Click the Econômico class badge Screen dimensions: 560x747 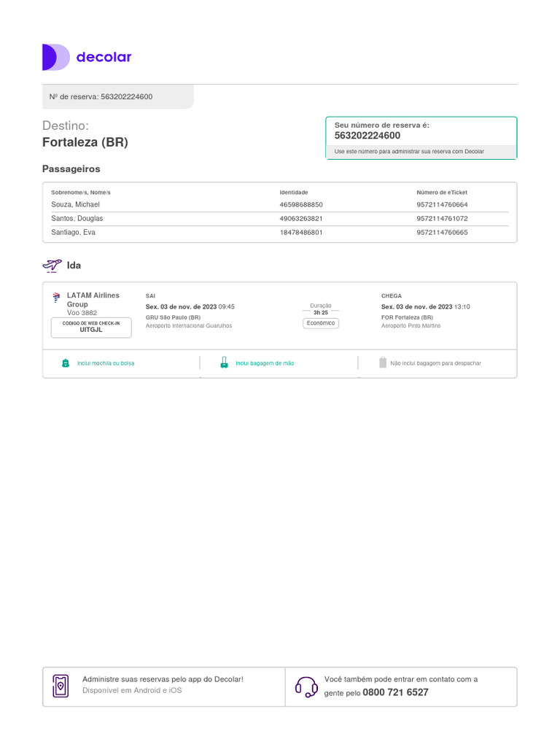[321, 323]
